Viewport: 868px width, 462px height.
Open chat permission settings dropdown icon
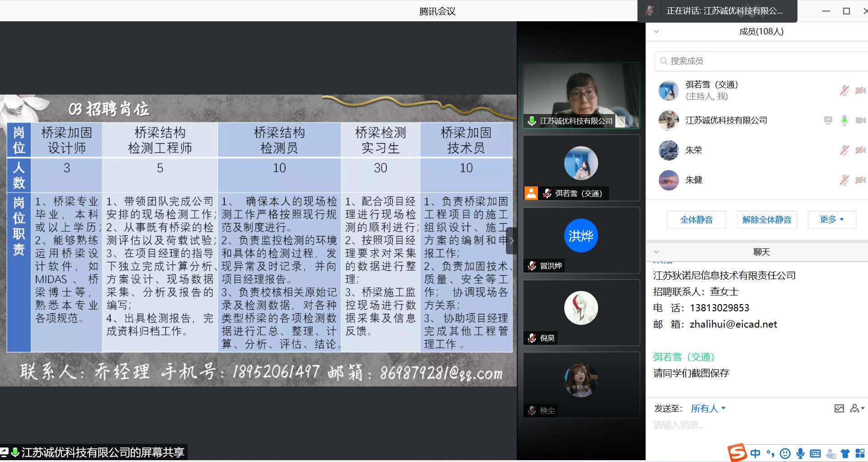pyautogui.click(x=857, y=409)
